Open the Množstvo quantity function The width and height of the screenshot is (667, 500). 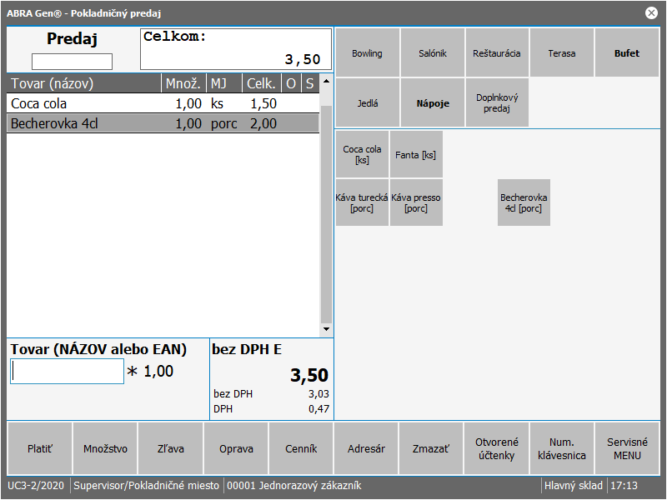(x=105, y=449)
